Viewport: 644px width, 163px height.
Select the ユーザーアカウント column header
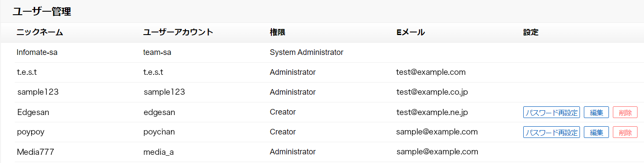pyautogui.click(x=178, y=32)
